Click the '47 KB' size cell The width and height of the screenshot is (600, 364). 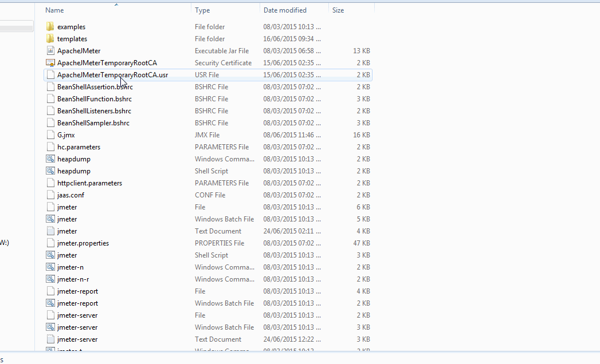click(361, 243)
